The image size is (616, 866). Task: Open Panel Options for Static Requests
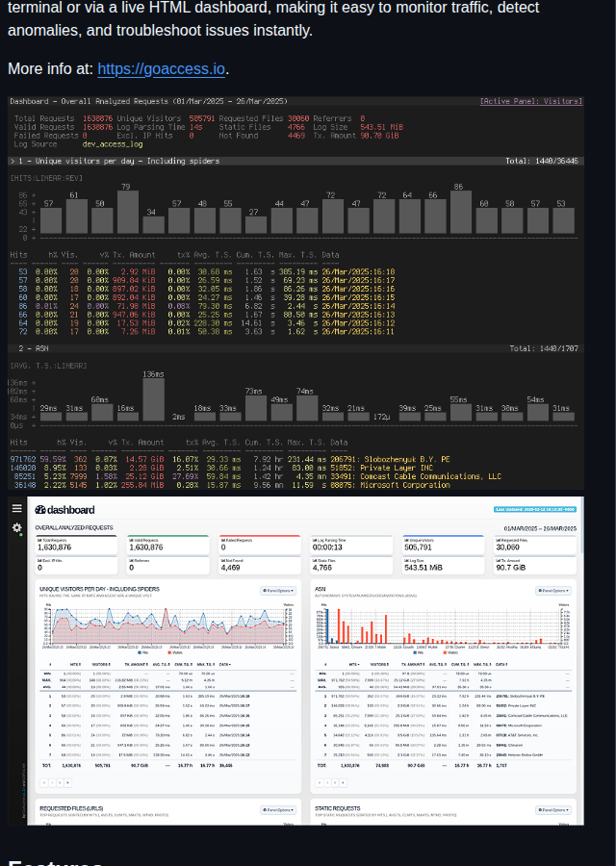[553, 810]
